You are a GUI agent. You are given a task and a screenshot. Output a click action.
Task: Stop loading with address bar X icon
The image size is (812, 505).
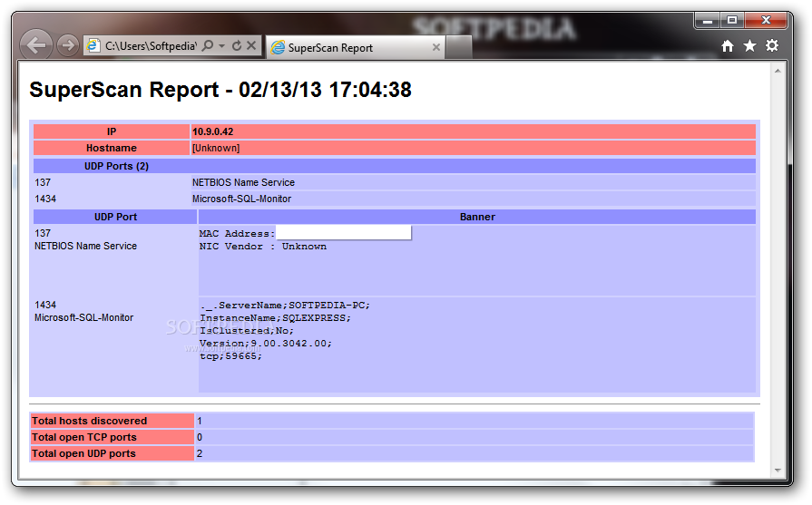pyautogui.click(x=251, y=45)
